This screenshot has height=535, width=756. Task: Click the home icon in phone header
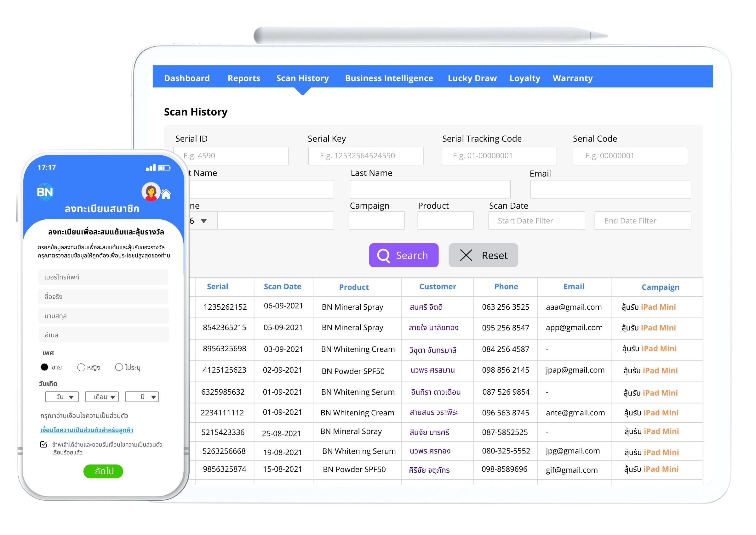click(166, 194)
